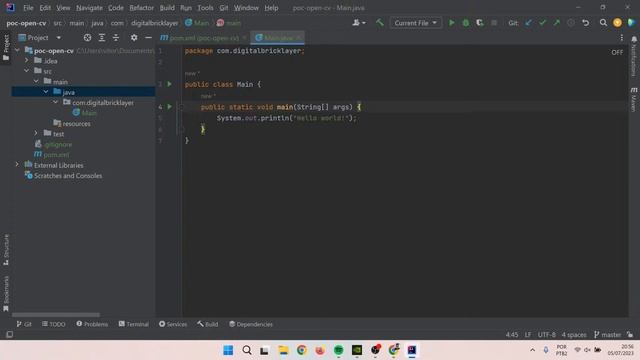Open the Maven tool window
Screen dimensions: 640x360
[x=634, y=99]
